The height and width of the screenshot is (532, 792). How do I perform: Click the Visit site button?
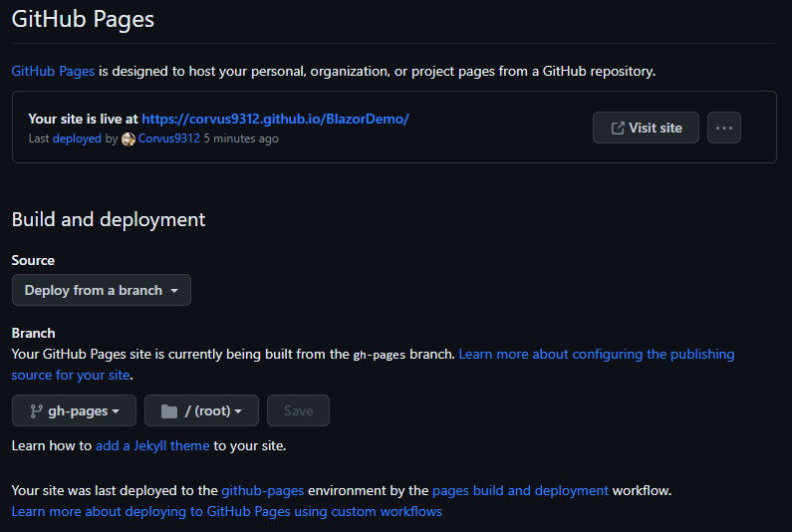coord(646,128)
